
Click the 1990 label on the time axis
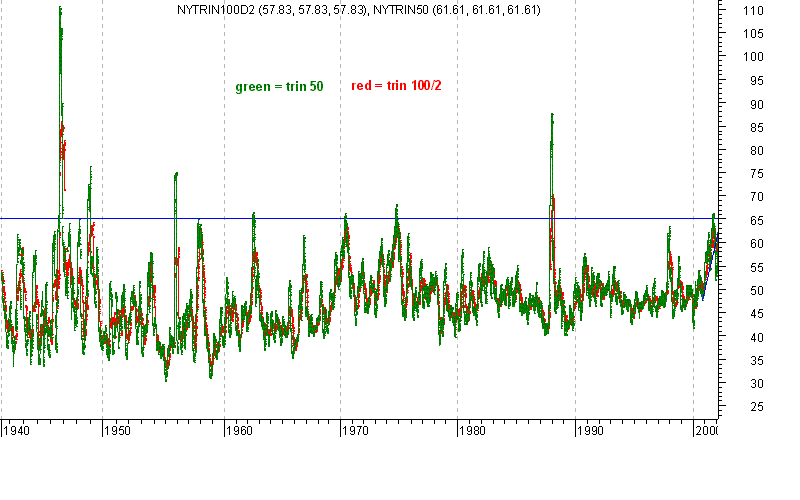590,431
